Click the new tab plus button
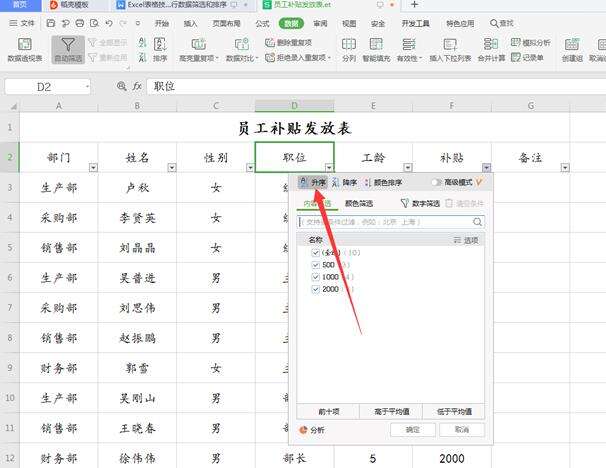The width and height of the screenshot is (606, 468). pos(414,5)
